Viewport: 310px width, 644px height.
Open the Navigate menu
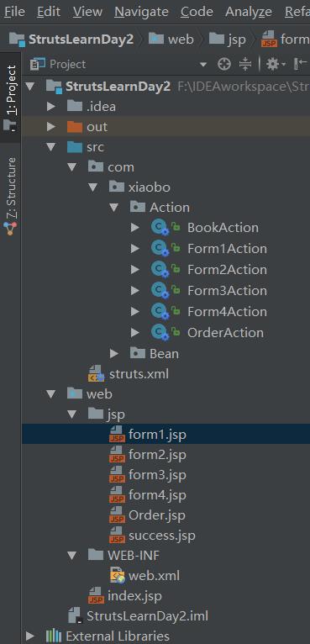point(141,12)
